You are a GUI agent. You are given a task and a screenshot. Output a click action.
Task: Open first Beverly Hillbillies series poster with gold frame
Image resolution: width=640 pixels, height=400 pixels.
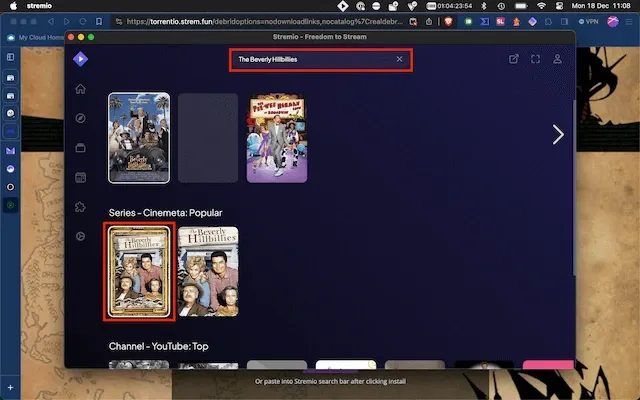point(139,272)
